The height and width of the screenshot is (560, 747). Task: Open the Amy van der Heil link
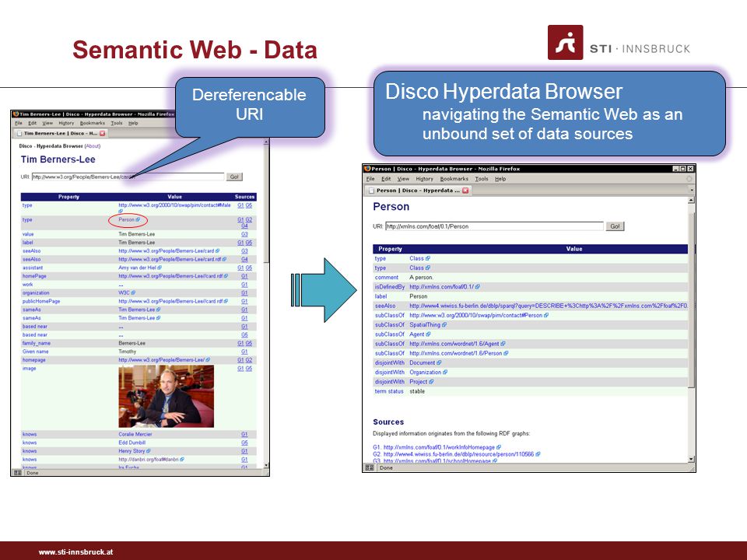[x=137, y=268]
